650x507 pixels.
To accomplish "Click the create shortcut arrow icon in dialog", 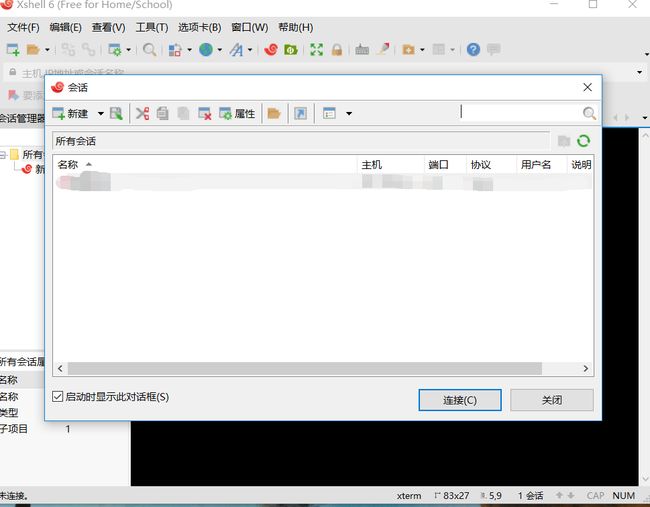I will click(x=301, y=113).
